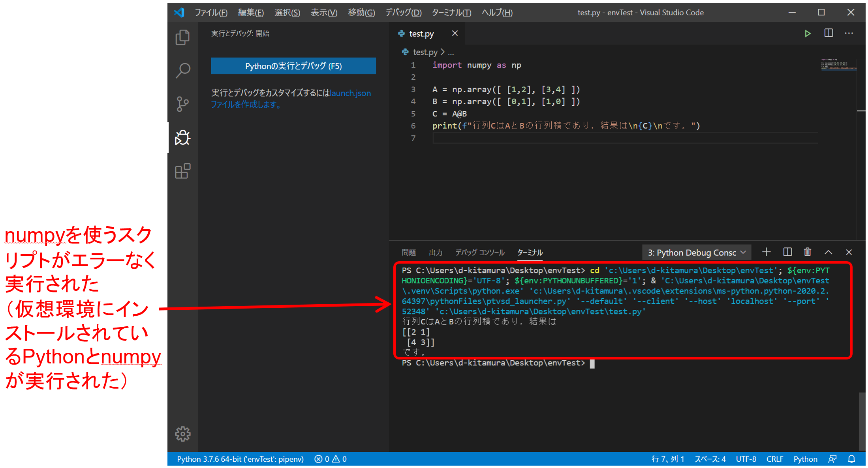This screenshot has width=868, height=468.
Task: Click the test.py breadcrumb item
Action: (x=425, y=52)
